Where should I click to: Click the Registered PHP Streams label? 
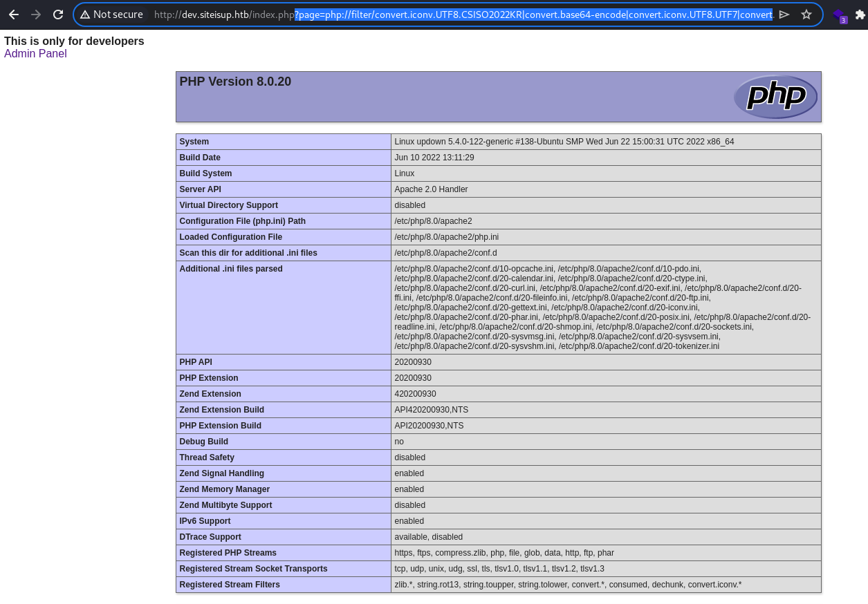coord(228,553)
